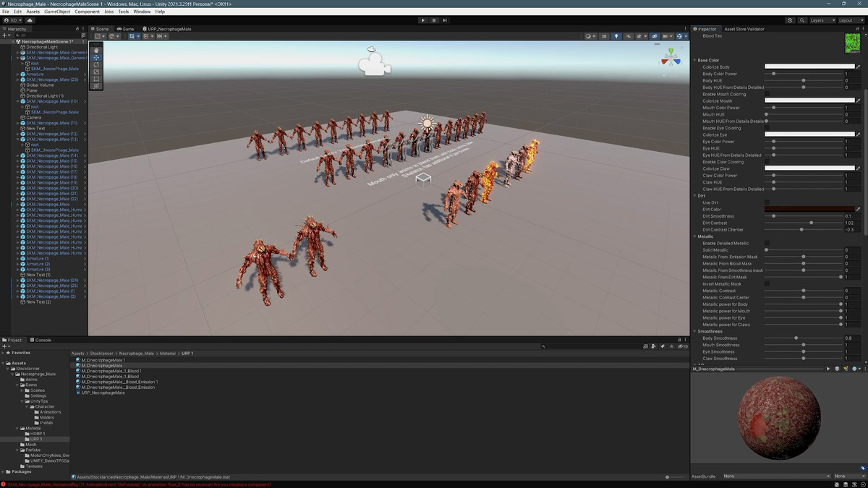The image size is (868, 488).
Task: Pick color with Colorize Body eyedropper
Action: coord(859,67)
